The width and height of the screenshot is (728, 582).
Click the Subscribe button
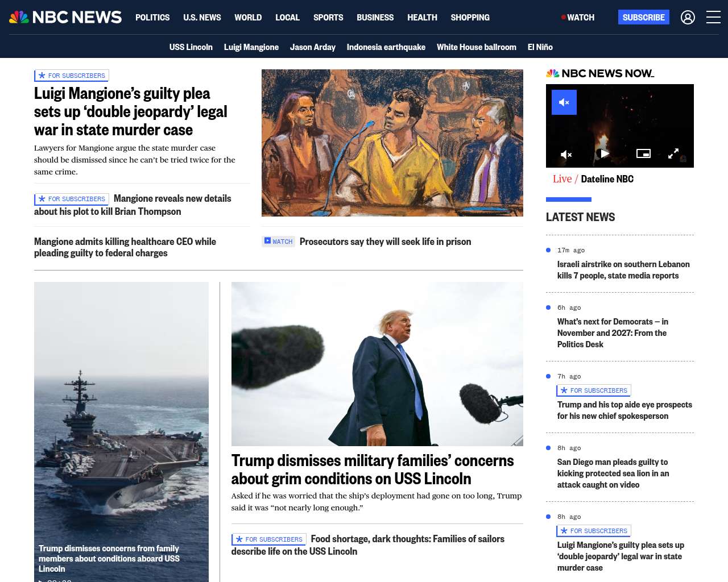pyautogui.click(x=643, y=17)
